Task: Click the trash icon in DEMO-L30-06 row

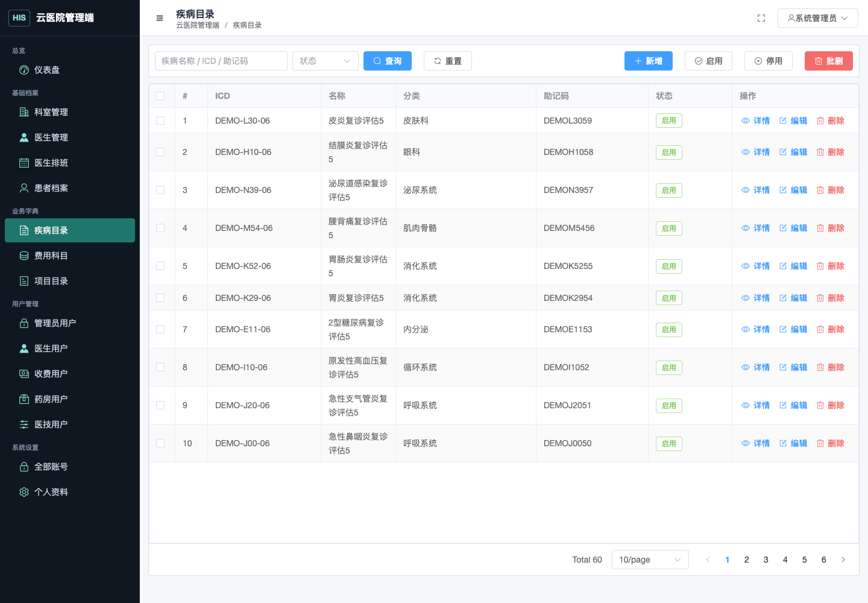Action: pyautogui.click(x=820, y=121)
